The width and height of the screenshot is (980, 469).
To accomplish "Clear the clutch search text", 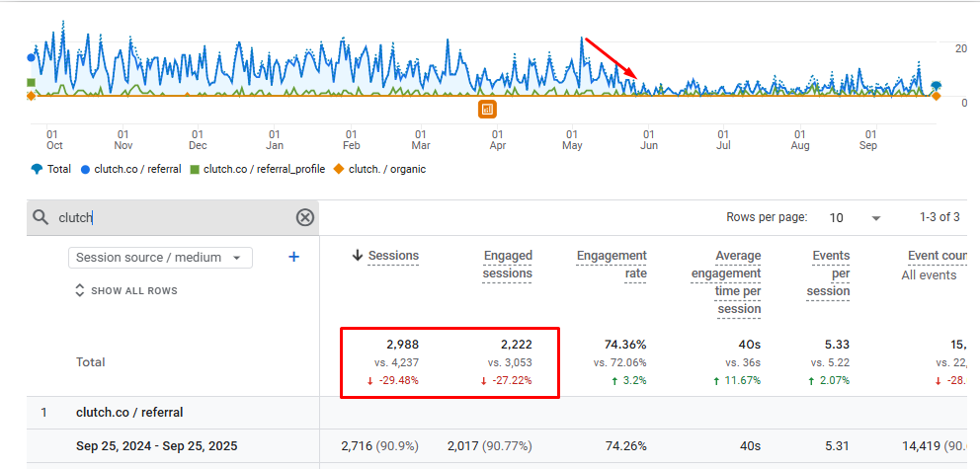I will (305, 218).
